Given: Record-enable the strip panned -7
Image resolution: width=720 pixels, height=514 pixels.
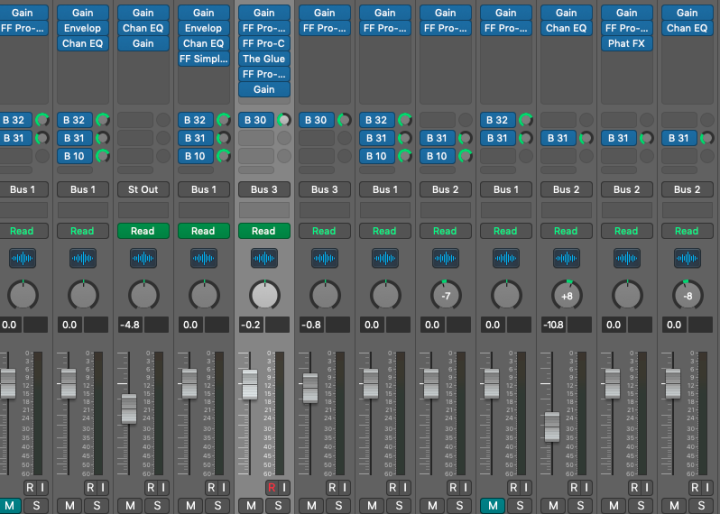Looking at the screenshot, I should click(453, 487).
